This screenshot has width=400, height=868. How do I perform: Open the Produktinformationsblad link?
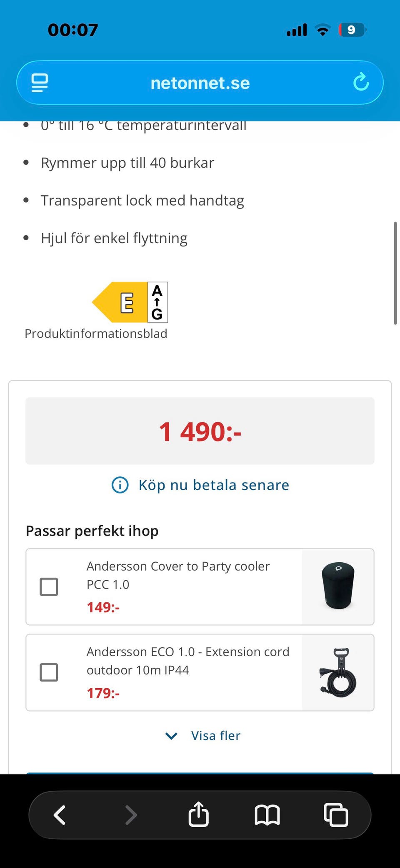96,334
